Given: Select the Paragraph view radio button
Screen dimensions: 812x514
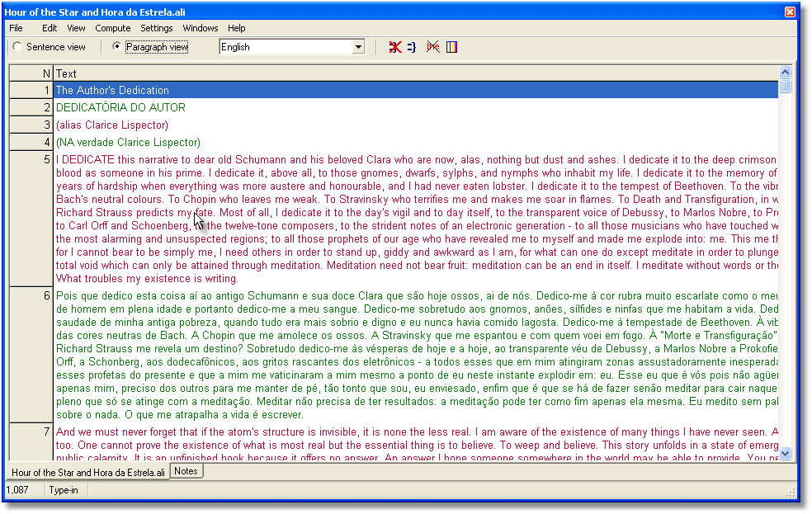Looking at the screenshot, I should click(116, 47).
